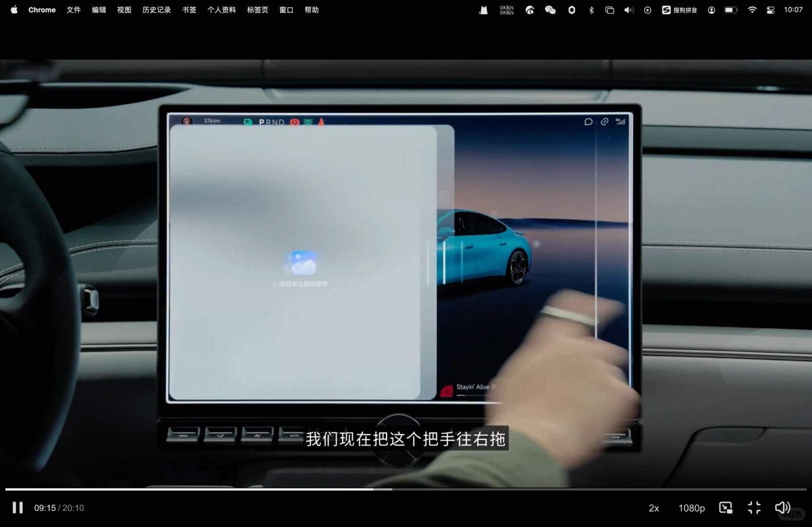
Task: Click the red parking indicator on car screen
Action: point(295,122)
